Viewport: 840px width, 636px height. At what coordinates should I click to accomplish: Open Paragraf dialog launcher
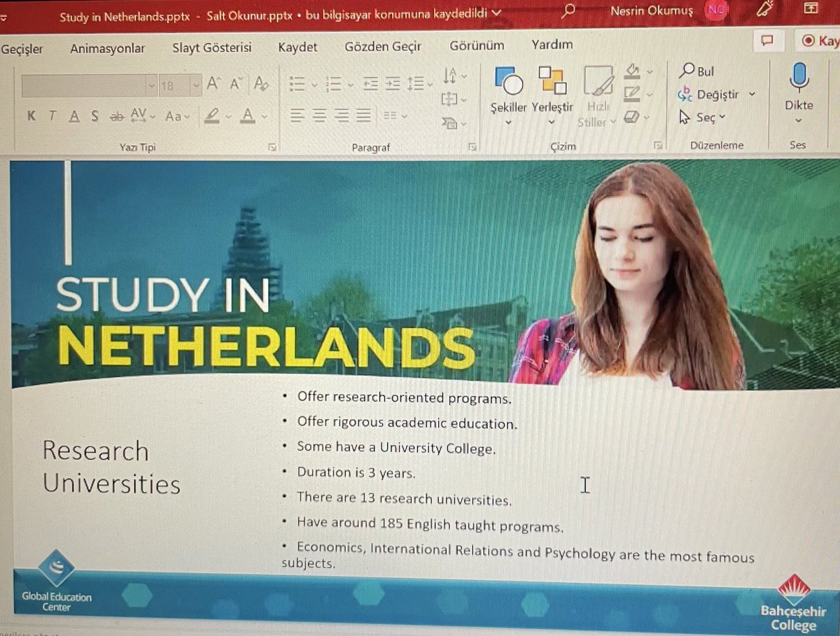(x=473, y=147)
